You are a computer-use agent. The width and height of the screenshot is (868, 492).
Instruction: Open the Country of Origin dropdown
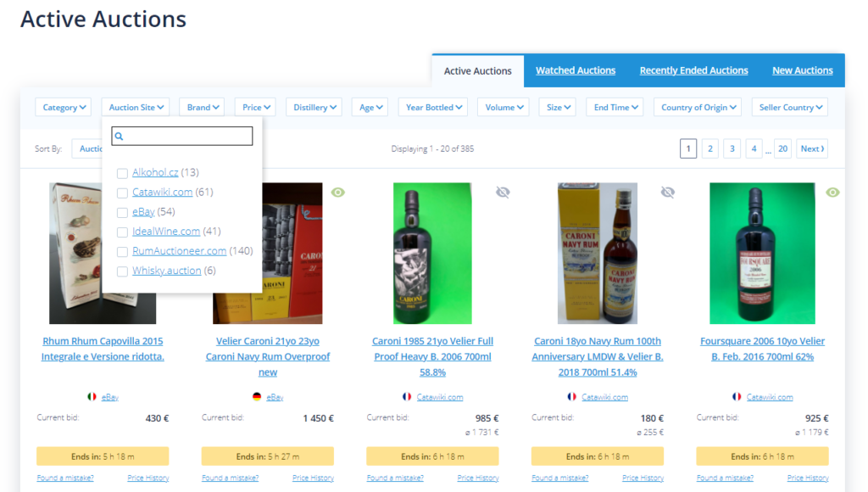point(698,108)
